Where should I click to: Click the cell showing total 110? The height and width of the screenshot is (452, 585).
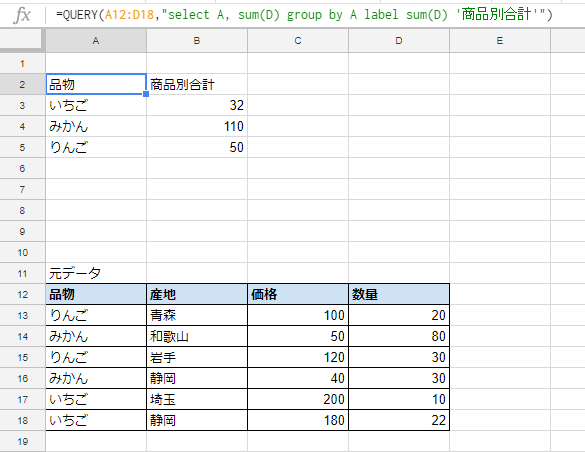[x=197, y=126]
